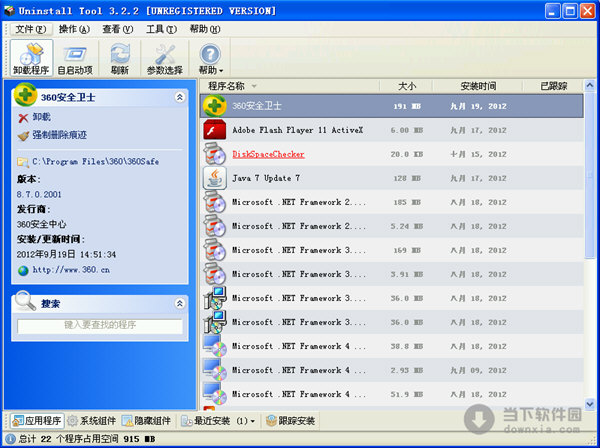Select the .NET Framework 51.9 MB entry icon
600x448 pixels.
pyautogui.click(x=215, y=394)
